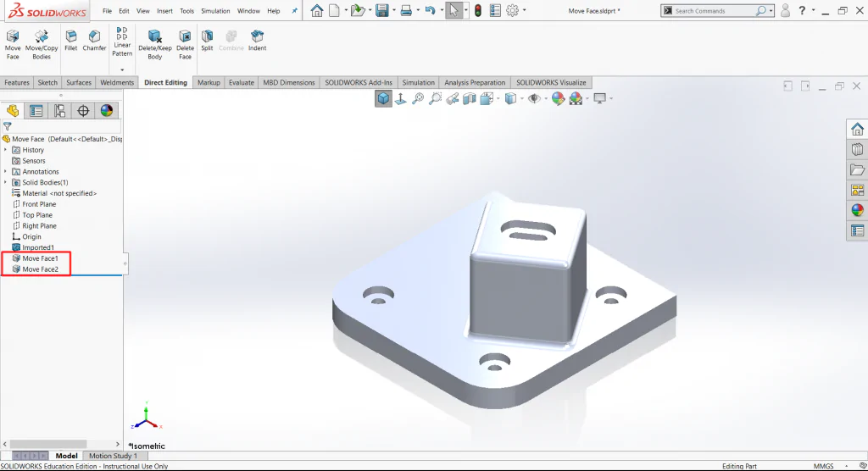Image resolution: width=868 pixels, height=471 pixels.
Task: Open the Appearances task pane tab
Action: pos(857,210)
